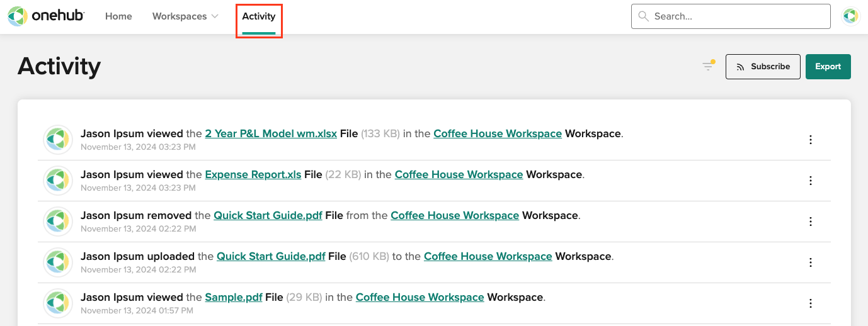868x326 pixels.
Task: Open the activity filter icon
Action: click(709, 66)
